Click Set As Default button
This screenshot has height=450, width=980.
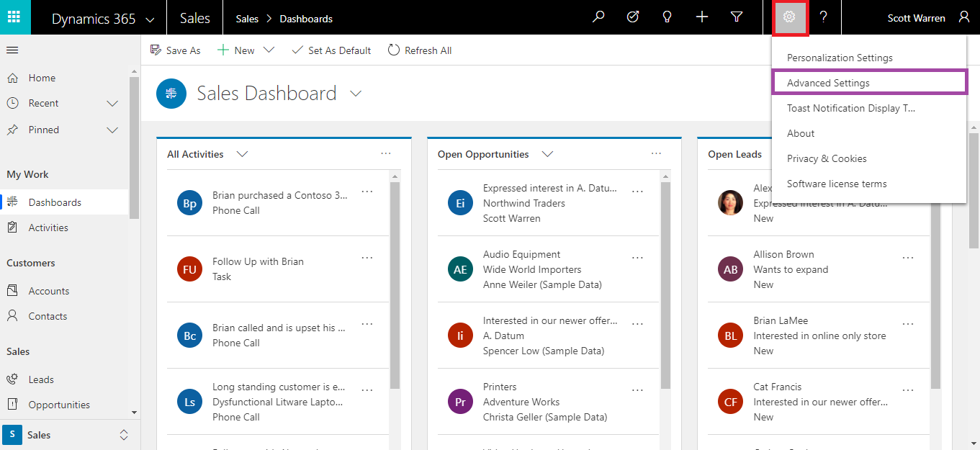331,50
